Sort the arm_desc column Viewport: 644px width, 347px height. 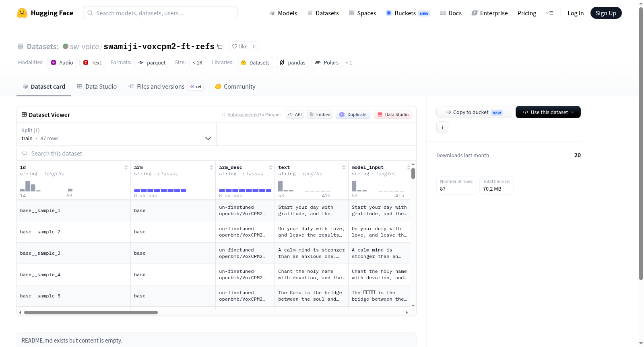pos(270,167)
